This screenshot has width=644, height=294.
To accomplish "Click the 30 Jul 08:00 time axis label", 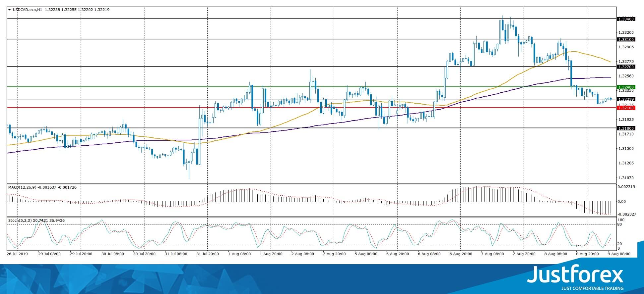I will tap(113, 254).
